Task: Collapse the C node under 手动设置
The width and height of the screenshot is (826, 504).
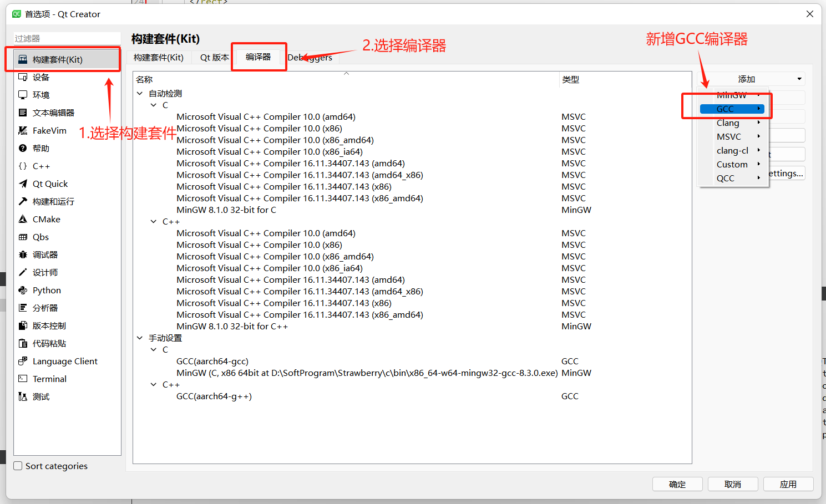Action: (154, 349)
